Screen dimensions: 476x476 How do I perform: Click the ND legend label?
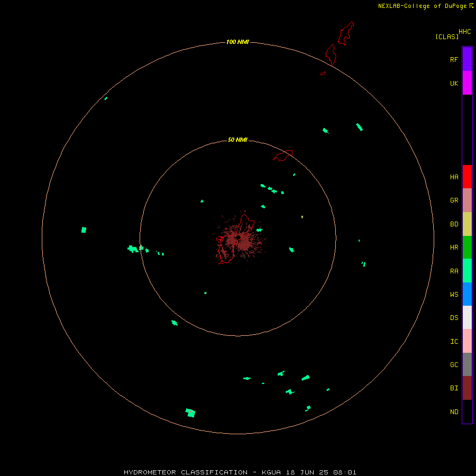(x=454, y=412)
